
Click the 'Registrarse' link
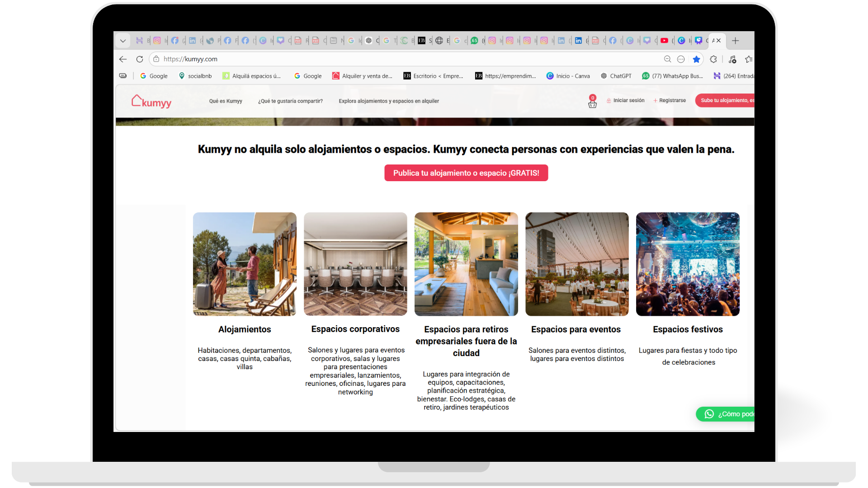click(670, 100)
